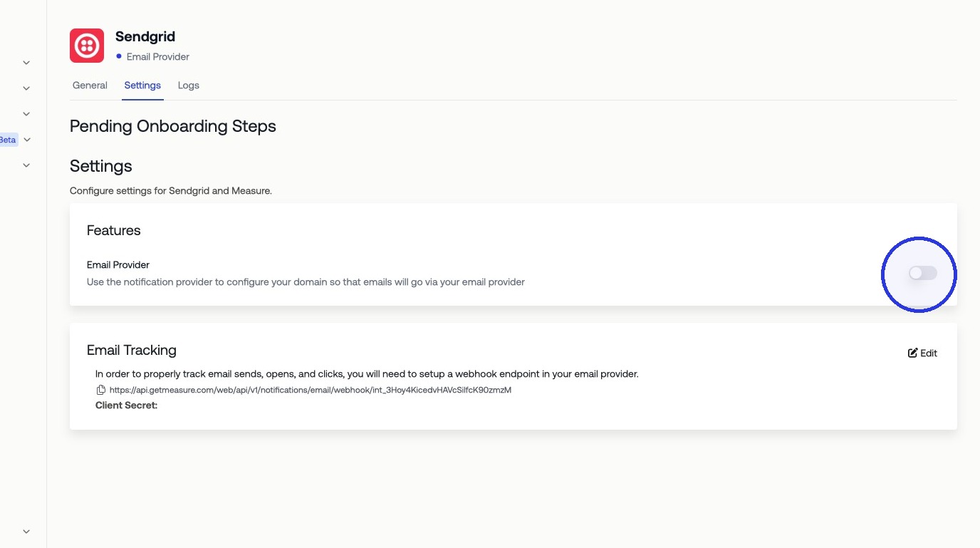Edit the Email Tracking section
This screenshot has width=980, height=548.
tap(922, 353)
